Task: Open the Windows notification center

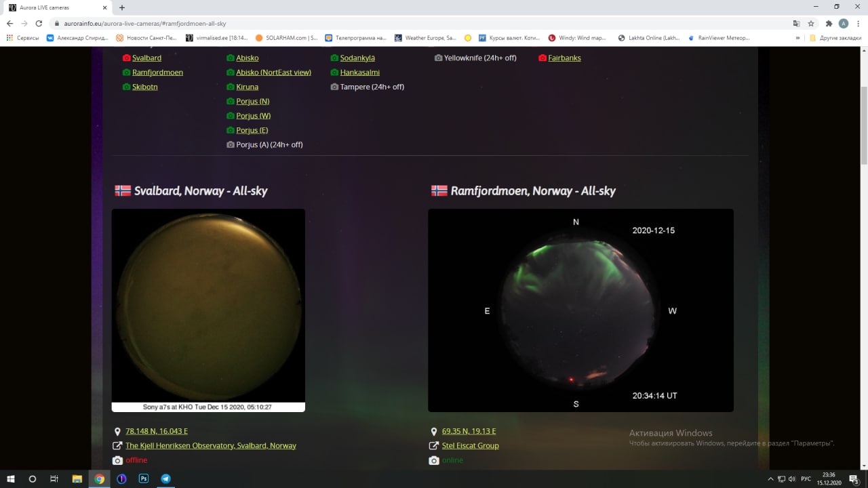Action: coord(854,479)
